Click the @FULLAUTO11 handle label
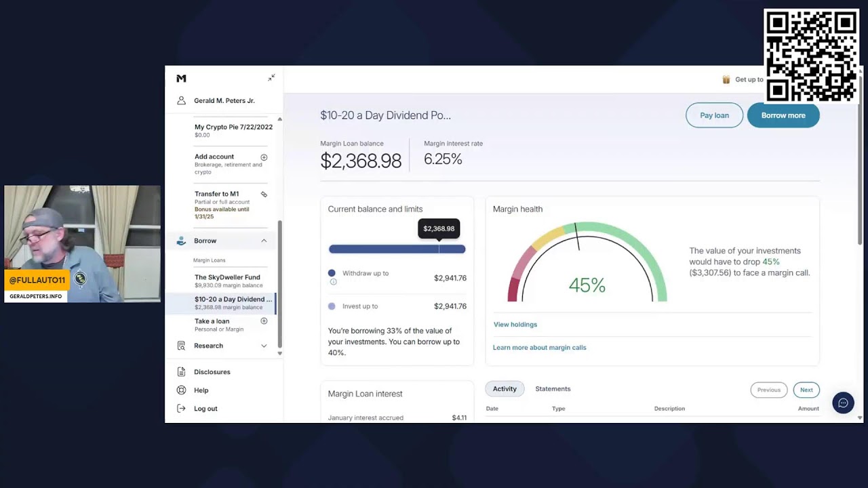The height and width of the screenshot is (488, 868). click(37, 280)
